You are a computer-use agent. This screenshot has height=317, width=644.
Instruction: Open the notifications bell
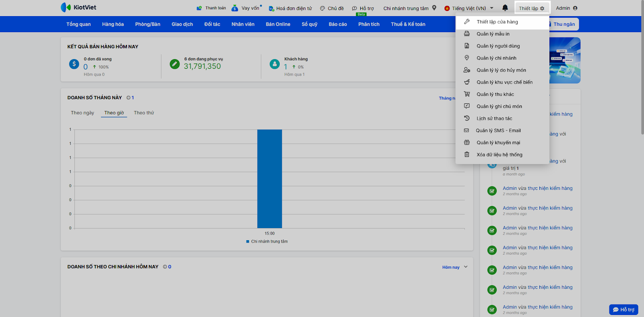coord(505,8)
